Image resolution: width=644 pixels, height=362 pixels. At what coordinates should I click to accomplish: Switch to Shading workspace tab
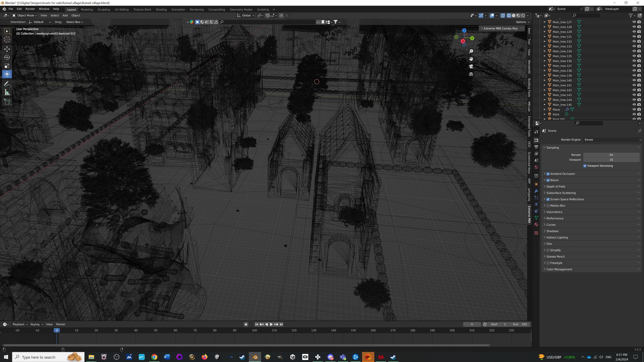(161, 10)
